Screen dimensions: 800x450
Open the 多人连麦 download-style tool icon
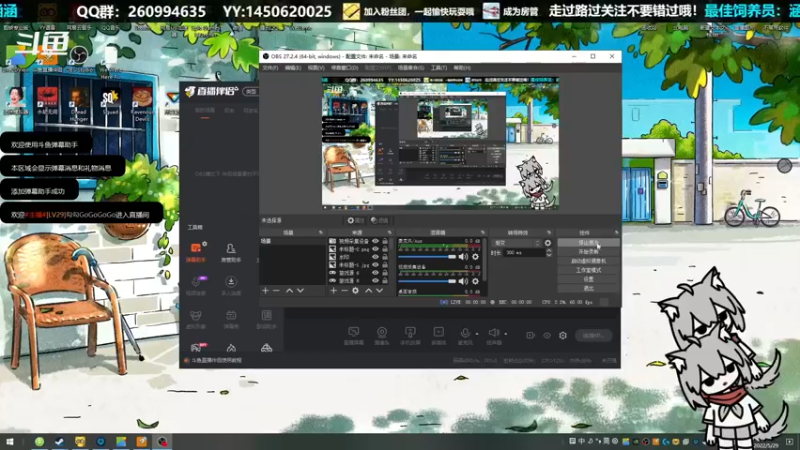coord(231,285)
